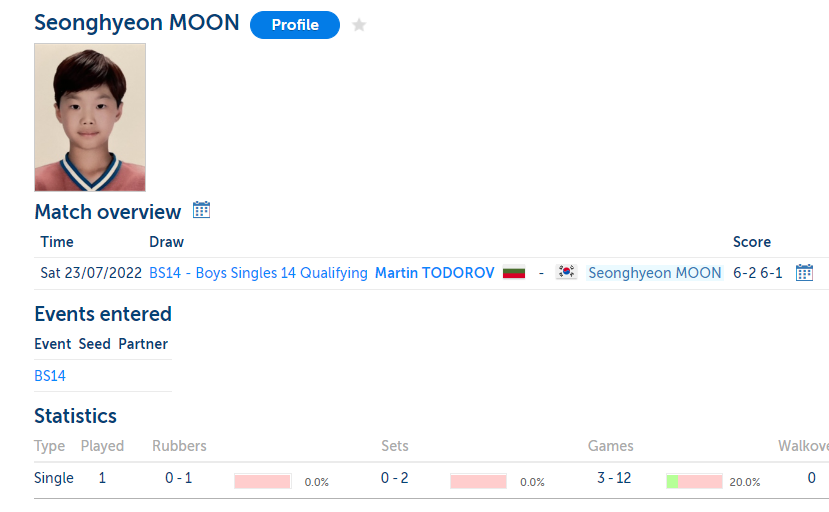Image resolution: width=829 pixels, height=512 pixels.
Task: Click the favorite star icon beside Profile
Action: [x=359, y=24]
